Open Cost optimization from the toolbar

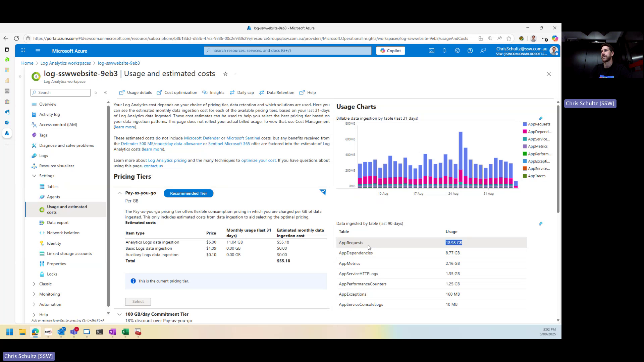(177, 93)
